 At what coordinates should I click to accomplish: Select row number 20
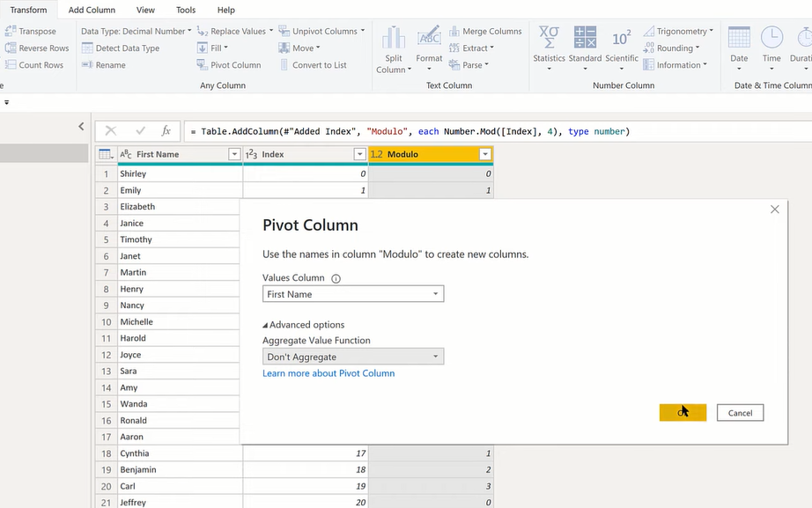107,486
